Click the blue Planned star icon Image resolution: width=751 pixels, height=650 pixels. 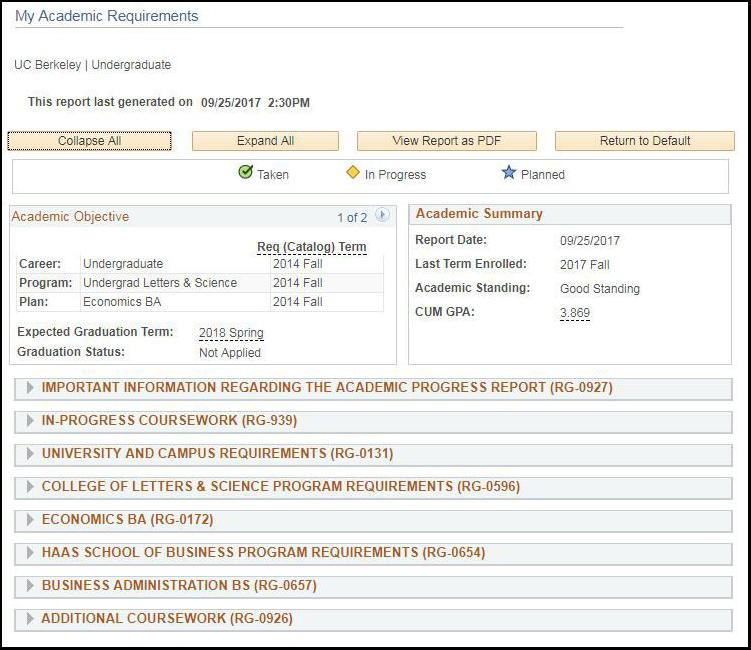[x=509, y=172]
